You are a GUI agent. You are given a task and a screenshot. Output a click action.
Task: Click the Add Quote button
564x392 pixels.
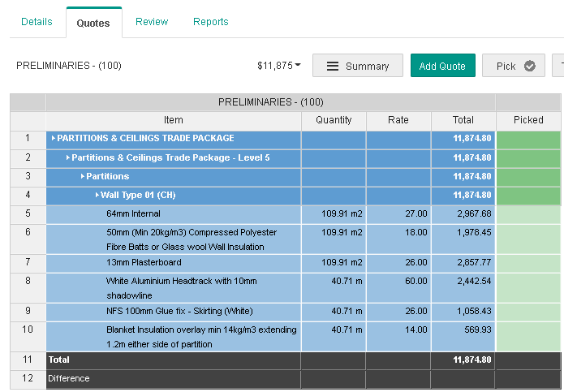tap(442, 66)
